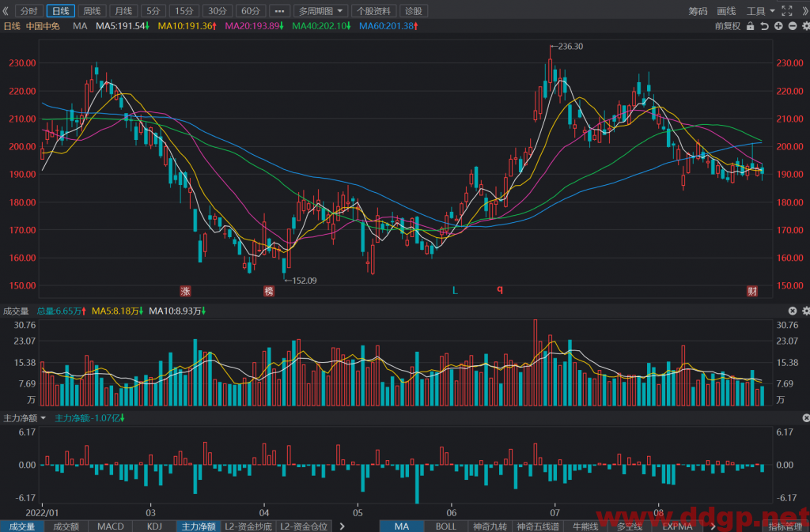Open main chart settings gear
This screenshot has width=810, height=532.
click(x=805, y=26)
